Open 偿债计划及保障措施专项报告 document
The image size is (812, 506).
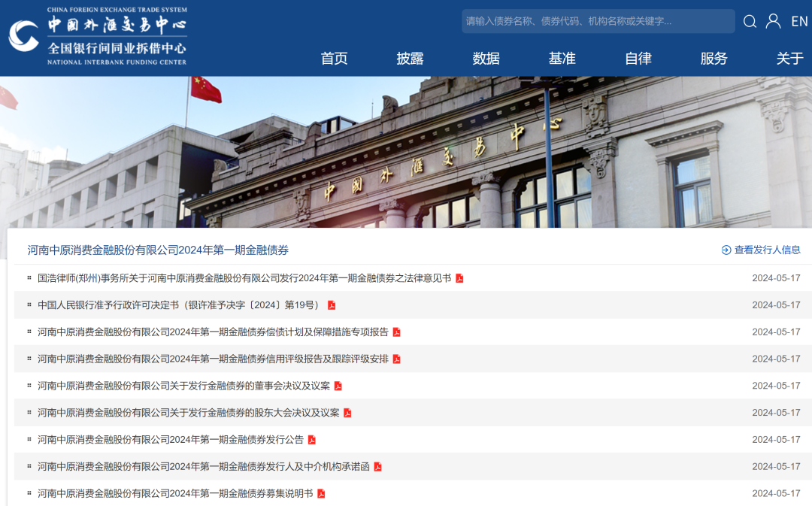(x=213, y=332)
